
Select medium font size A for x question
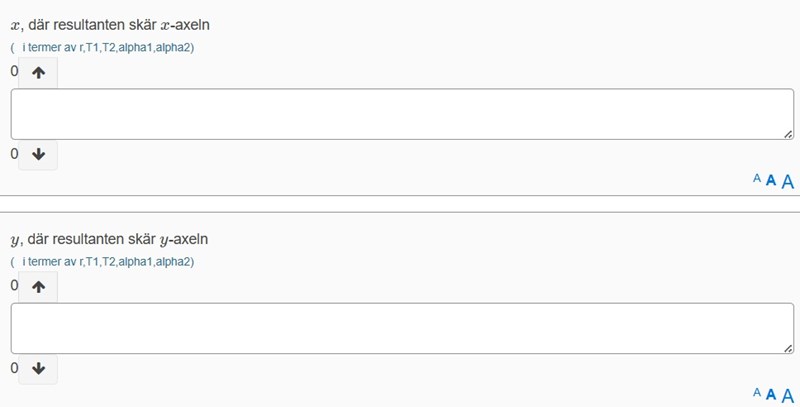(x=771, y=180)
